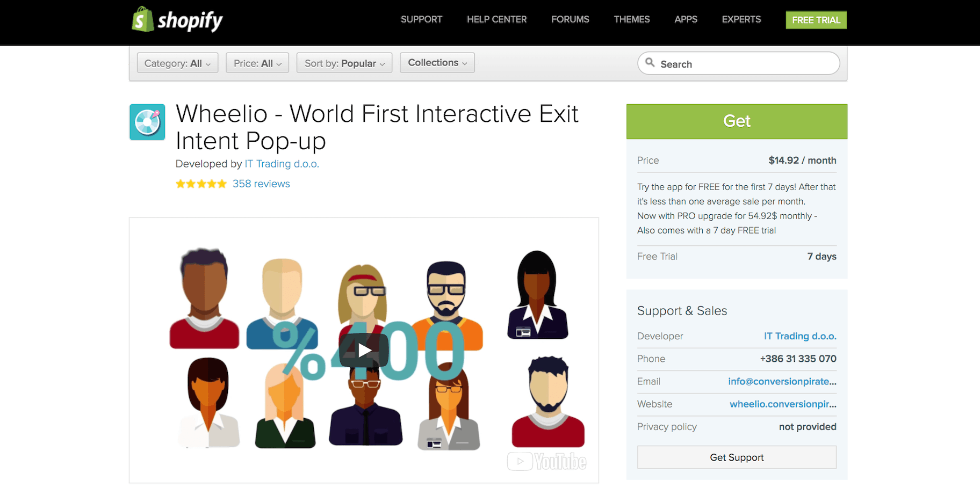Expand the Collections dropdown
The image size is (980, 488).
tap(437, 63)
